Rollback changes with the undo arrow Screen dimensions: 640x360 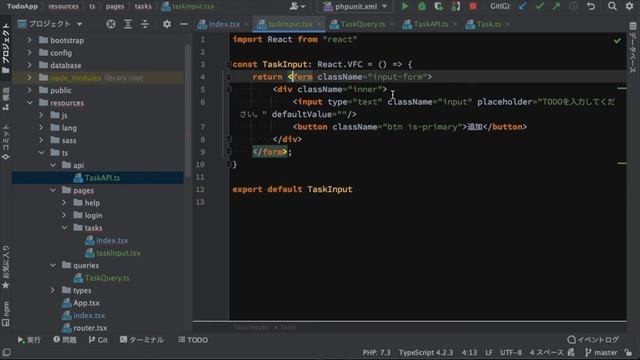click(591, 6)
